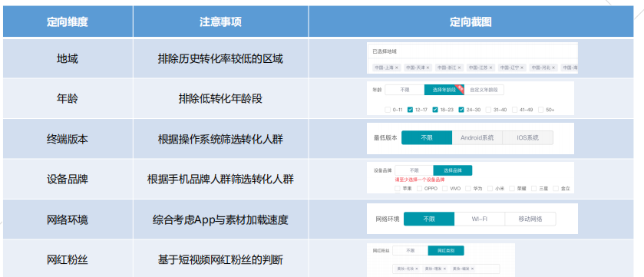The image size is (644, 277).
Task: Click the red 请至少选择一个设备品牌 warning
Action: [x=420, y=180]
